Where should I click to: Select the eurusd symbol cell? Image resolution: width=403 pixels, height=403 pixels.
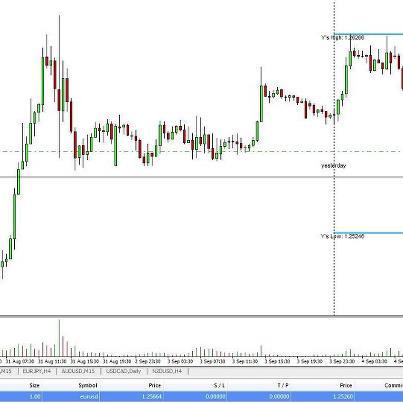89,397
